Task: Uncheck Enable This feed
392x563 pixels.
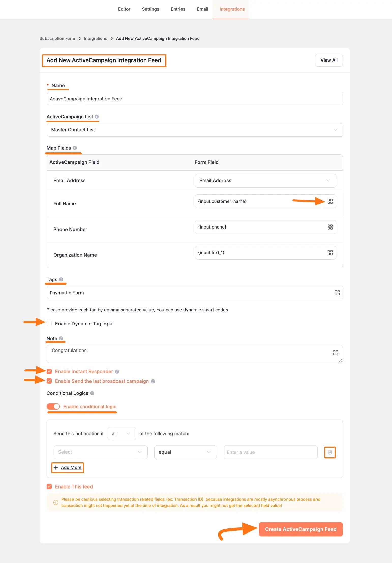Action: point(49,486)
